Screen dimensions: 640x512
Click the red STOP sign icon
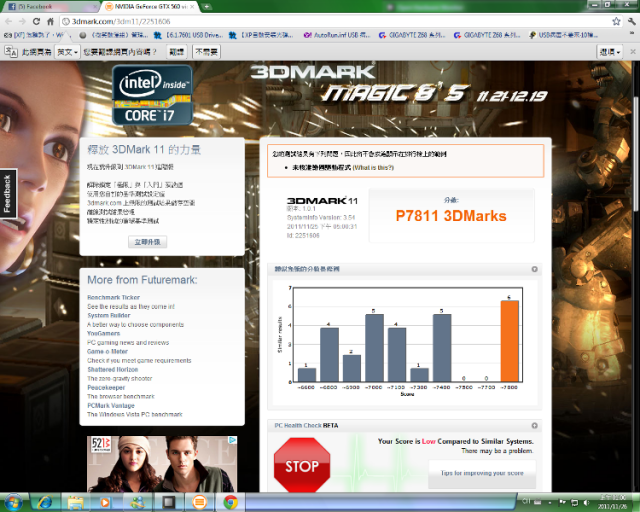click(x=302, y=465)
